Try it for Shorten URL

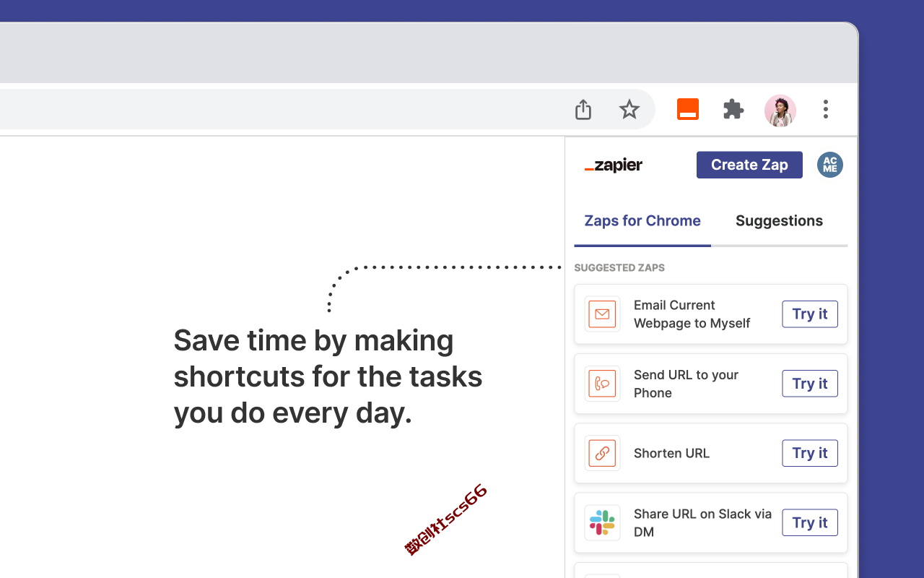coord(810,453)
